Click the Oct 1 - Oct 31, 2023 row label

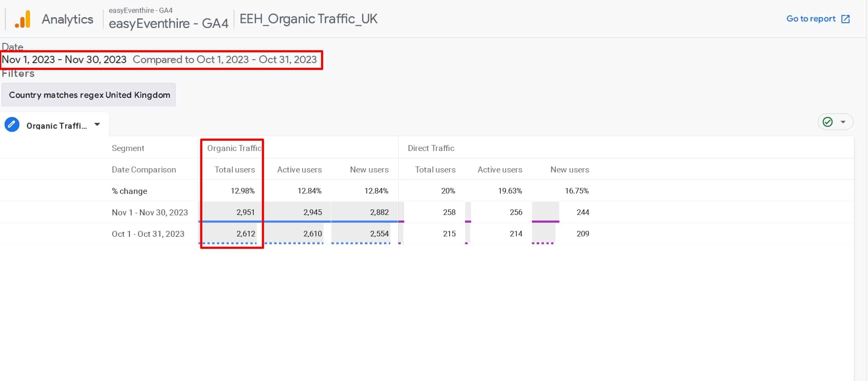click(148, 234)
